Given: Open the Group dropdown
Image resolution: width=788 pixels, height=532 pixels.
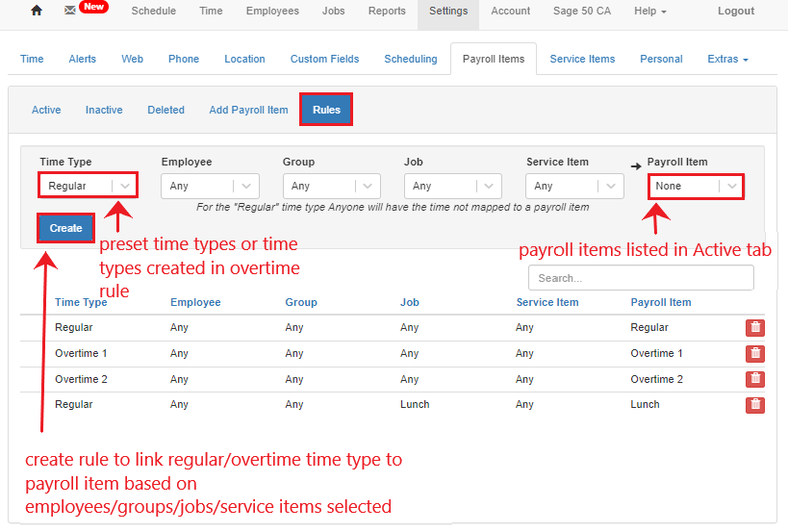Looking at the screenshot, I should pyautogui.click(x=332, y=186).
